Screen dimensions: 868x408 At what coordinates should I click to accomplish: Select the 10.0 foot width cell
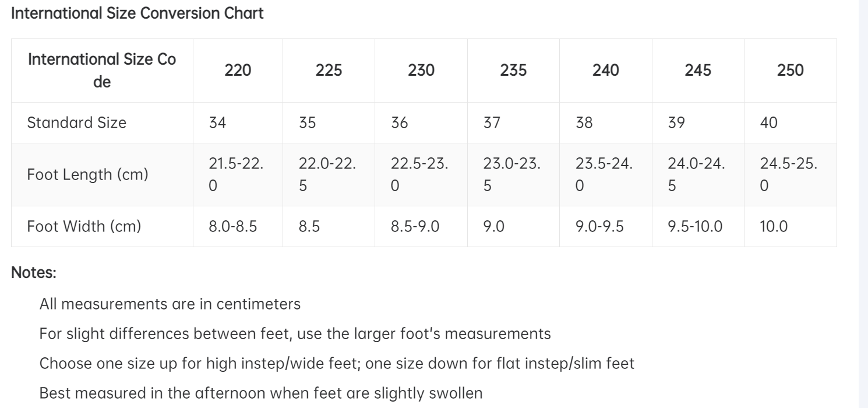coord(774,226)
